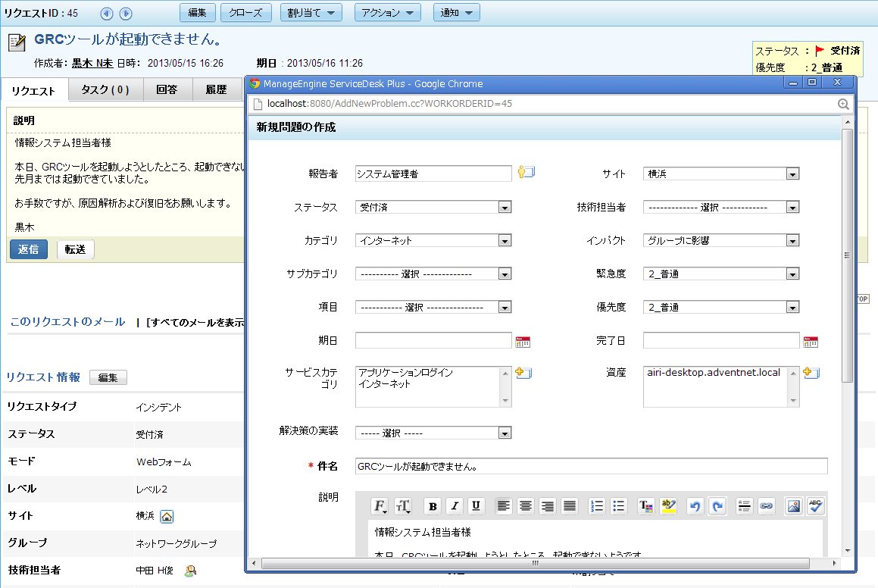The width and height of the screenshot is (878, 588).
Task: Center align description text
Action: [526, 506]
